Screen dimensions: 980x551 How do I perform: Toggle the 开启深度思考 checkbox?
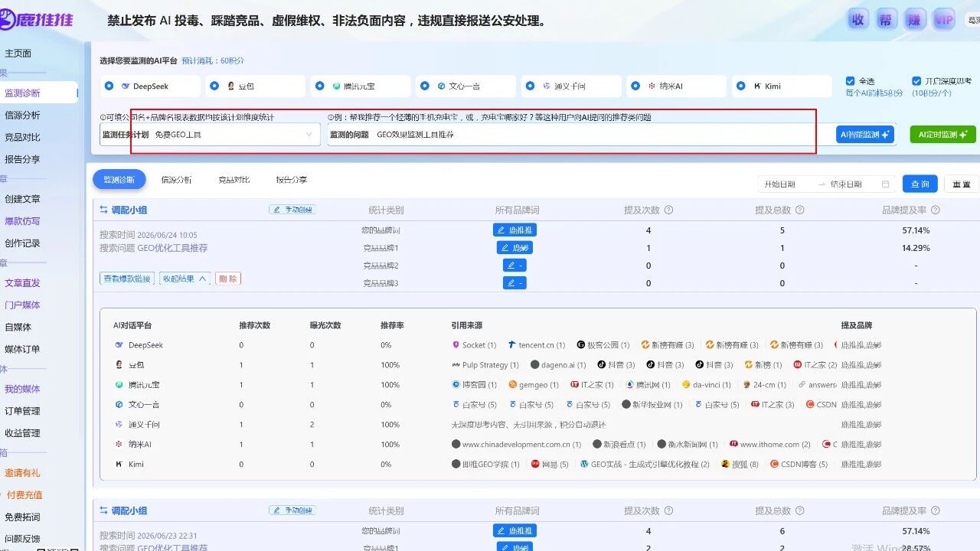click(x=916, y=81)
